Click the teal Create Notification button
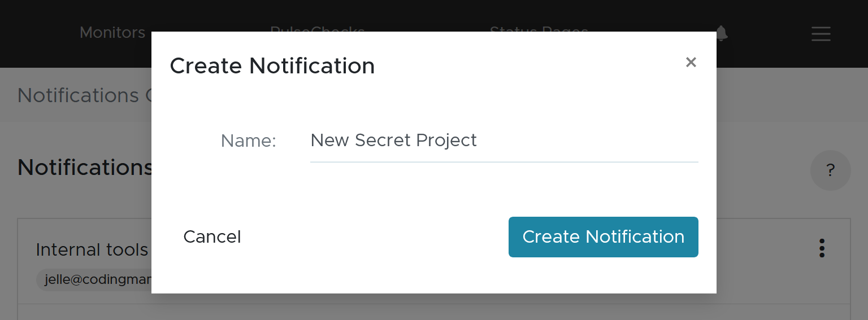 [603, 237]
